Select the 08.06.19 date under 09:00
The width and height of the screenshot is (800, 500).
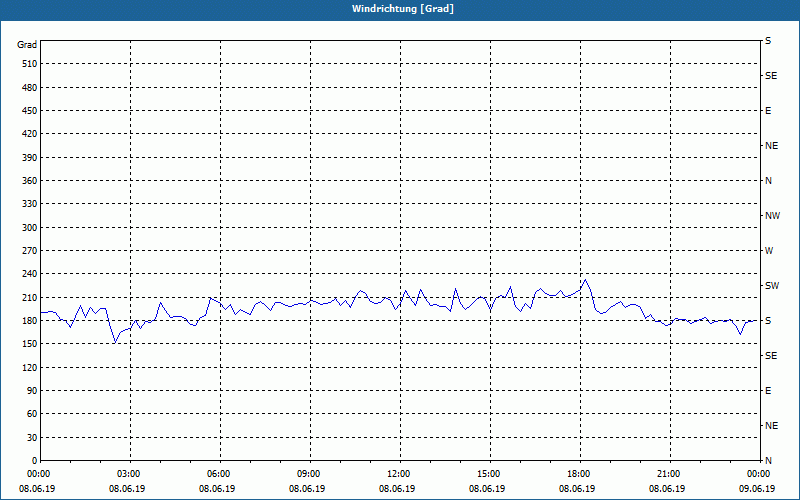(307, 489)
